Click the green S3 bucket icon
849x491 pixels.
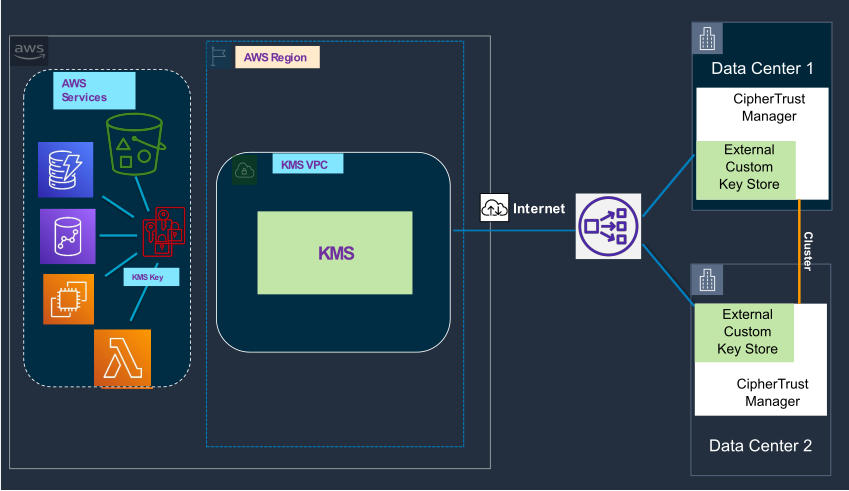[x=134, y=143]
